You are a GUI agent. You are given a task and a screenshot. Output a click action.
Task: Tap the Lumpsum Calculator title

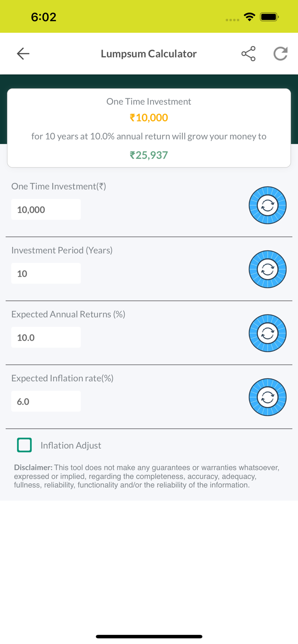coord(149,54)
